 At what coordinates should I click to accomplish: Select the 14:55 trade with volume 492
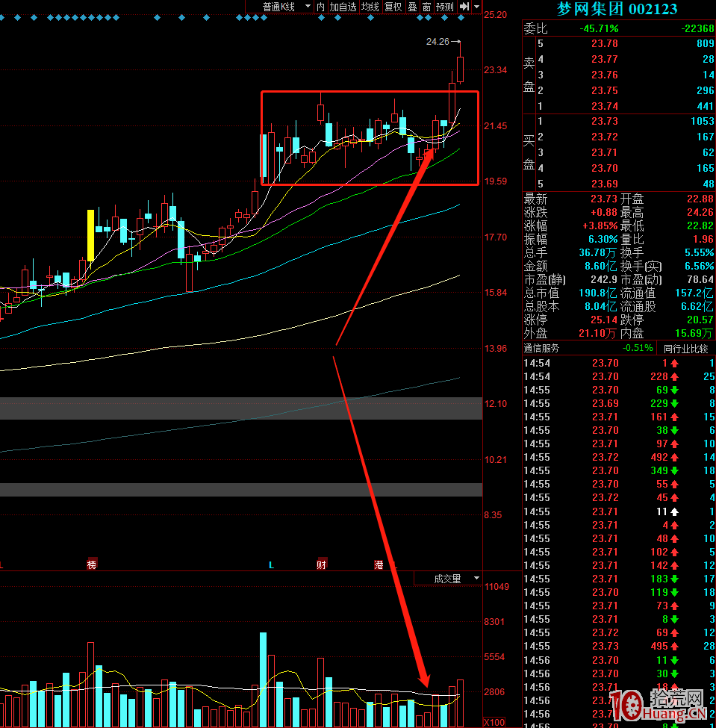coord(620,457)
